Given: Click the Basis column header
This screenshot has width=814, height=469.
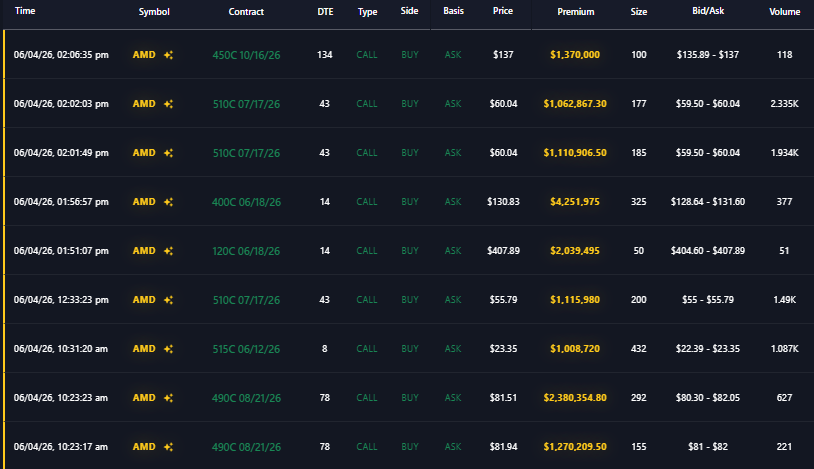Looking at the screenshot, I should click(x=453, y=11).
